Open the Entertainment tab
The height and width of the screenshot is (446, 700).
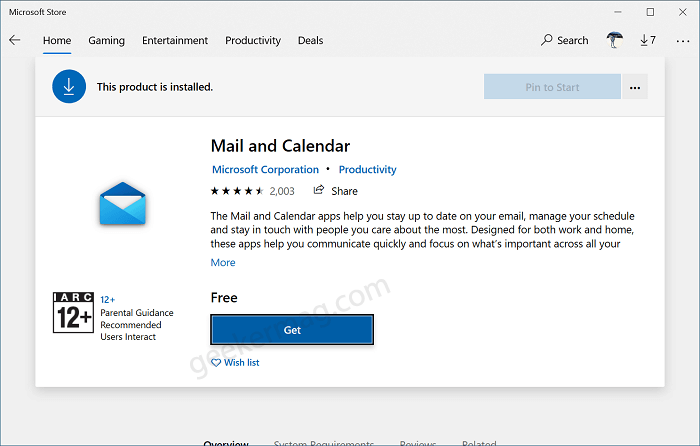point(175,41)
